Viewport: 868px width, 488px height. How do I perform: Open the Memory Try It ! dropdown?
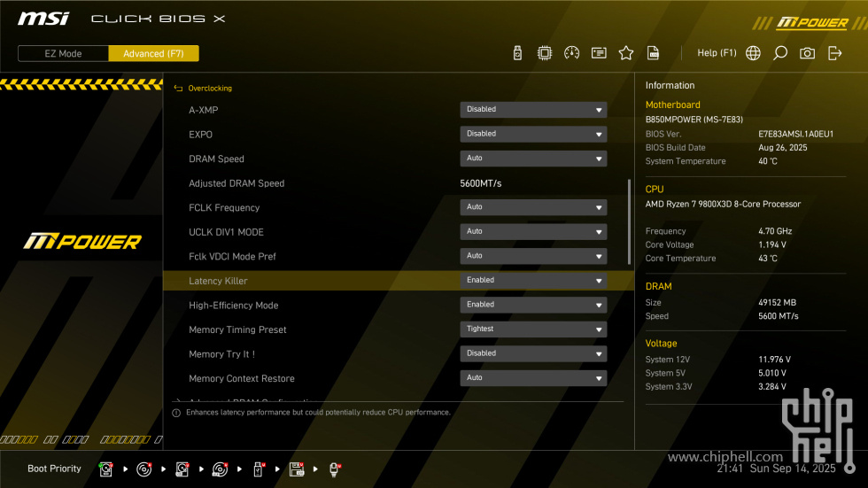533,353
